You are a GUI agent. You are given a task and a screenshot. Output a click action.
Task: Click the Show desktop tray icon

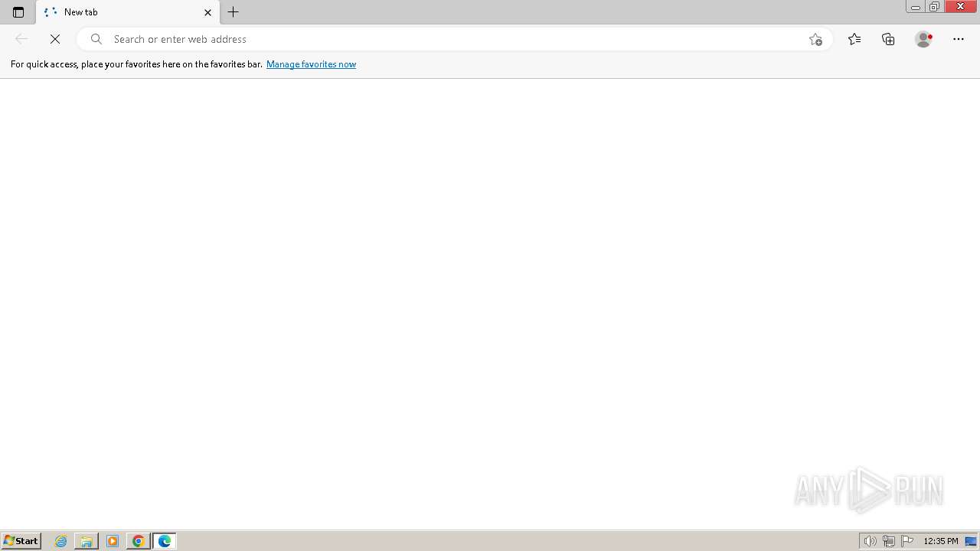click(x=972, y=541)
